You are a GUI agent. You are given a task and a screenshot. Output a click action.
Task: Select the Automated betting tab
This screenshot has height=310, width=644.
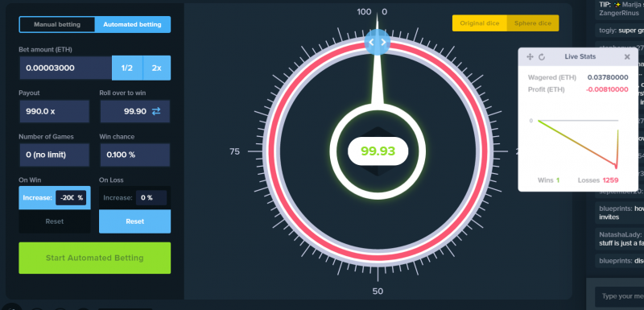point(132,25)
